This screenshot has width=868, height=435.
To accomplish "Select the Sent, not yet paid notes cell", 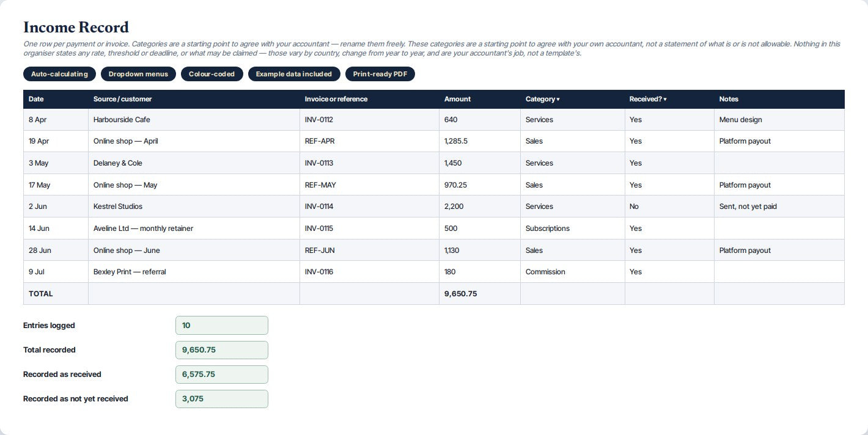I will [x=779, y=207].
